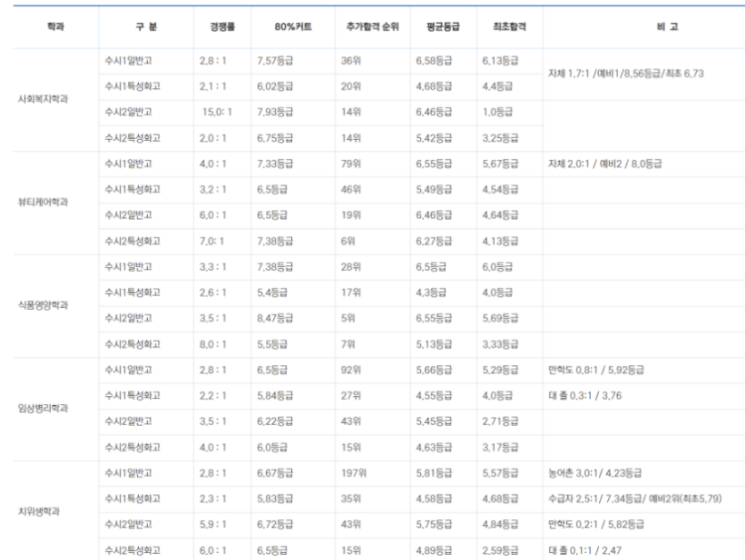This screenshot has height=560, width=745.
Task: Click the 80%커트 column header
Action: point(293,27)
